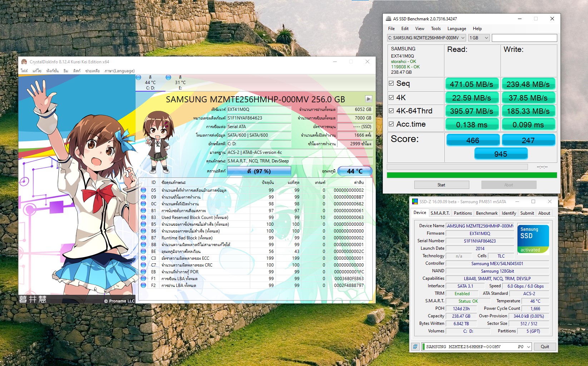The width and height of the screenshot is (588, 366).
Task: Click the status orb for attribute B1
Action: [143, 210]
